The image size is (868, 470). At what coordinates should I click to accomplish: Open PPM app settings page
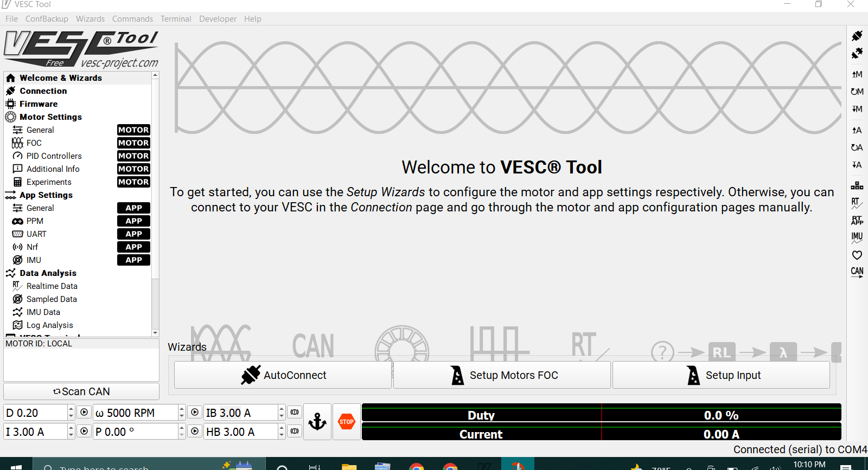tap(78, 221)
